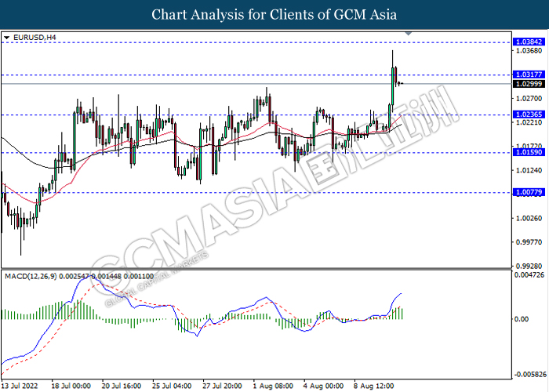
Task: Click the 25 Jul 04:00 time label
Action: (x=172, y=386)
